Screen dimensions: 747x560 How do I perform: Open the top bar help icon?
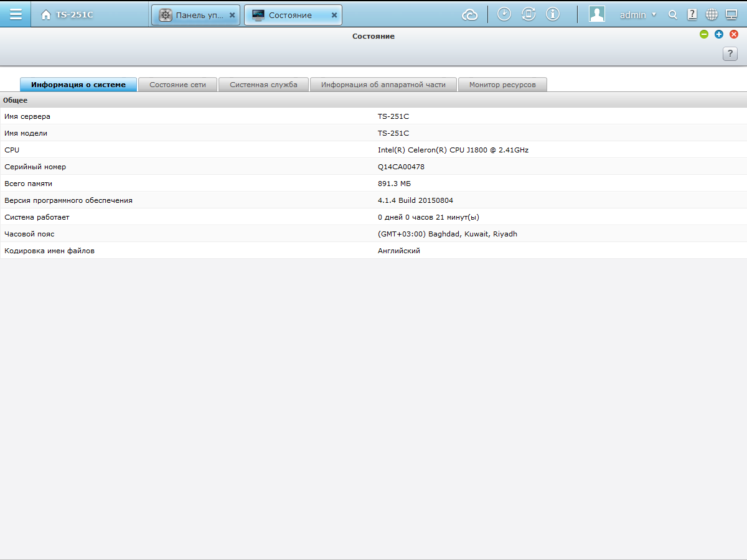[x=692, y=14]
